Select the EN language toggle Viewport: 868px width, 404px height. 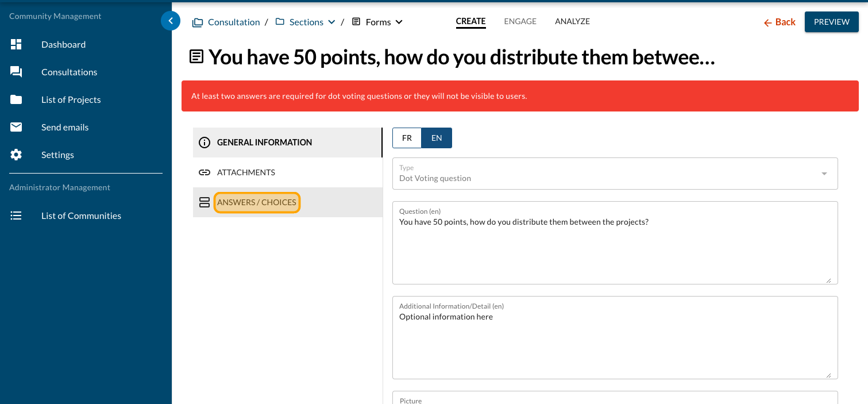(x=437, y=138)
